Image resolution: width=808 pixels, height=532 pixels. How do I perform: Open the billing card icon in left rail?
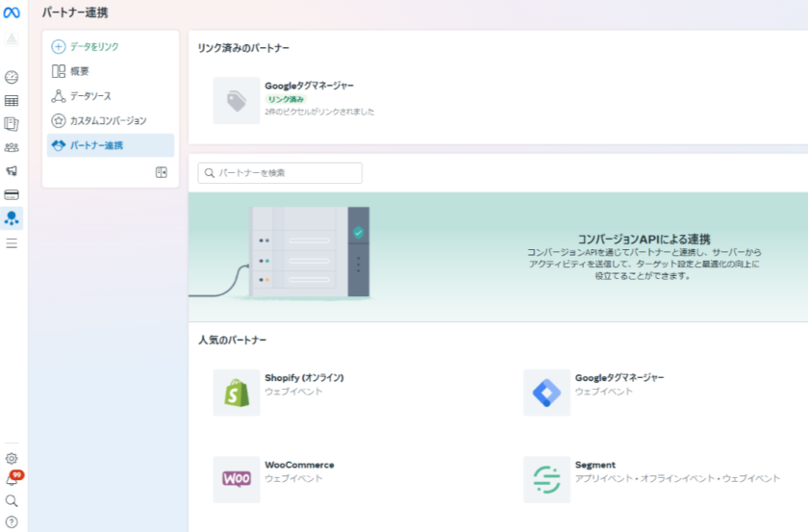tap(12, 194)
